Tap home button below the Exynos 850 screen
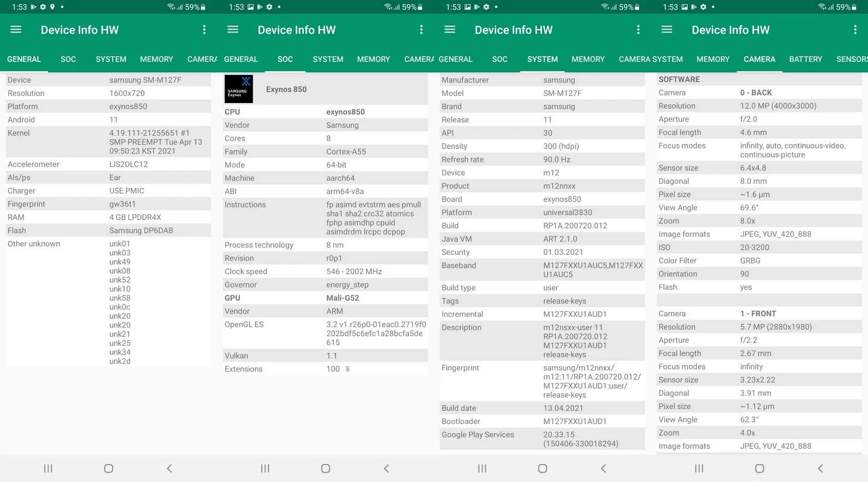868x482 pixels. (x=325, y=468)
